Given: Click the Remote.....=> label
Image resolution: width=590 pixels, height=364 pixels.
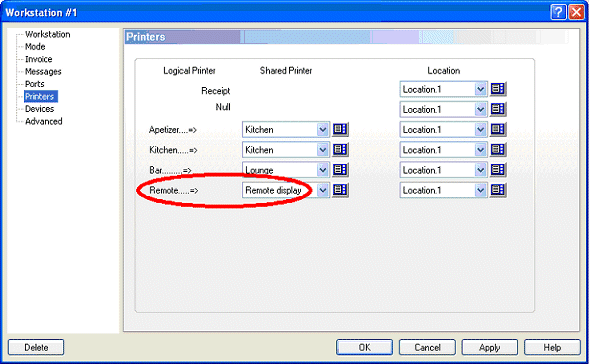Looking at the screenshot, I should click(173, 190).
